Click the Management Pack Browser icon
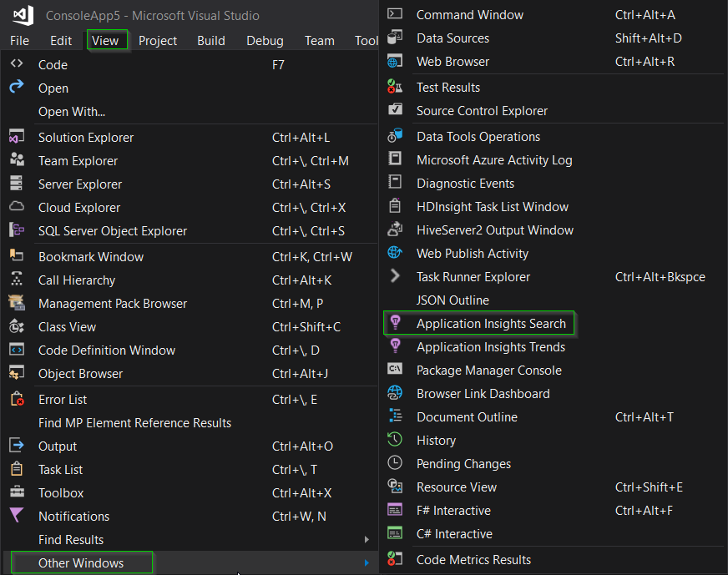The height and width of the screenshot is (575, 728). coord(17,302)
